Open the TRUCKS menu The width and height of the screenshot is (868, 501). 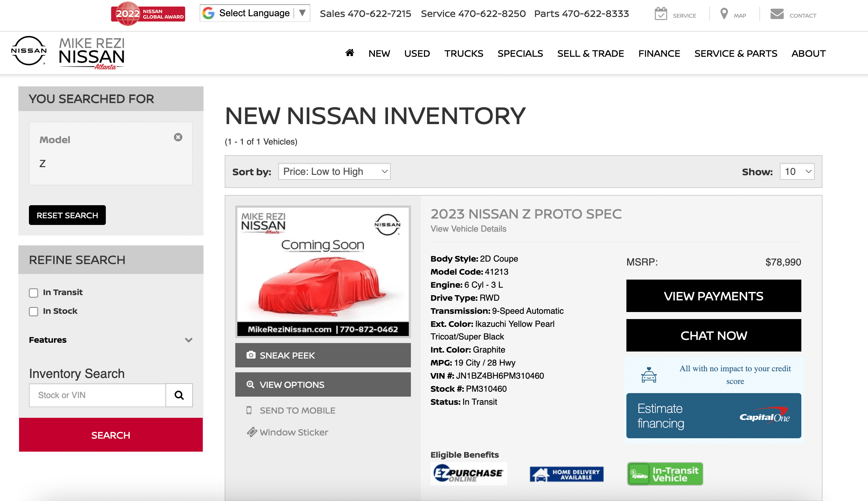[x=463, y=54]
